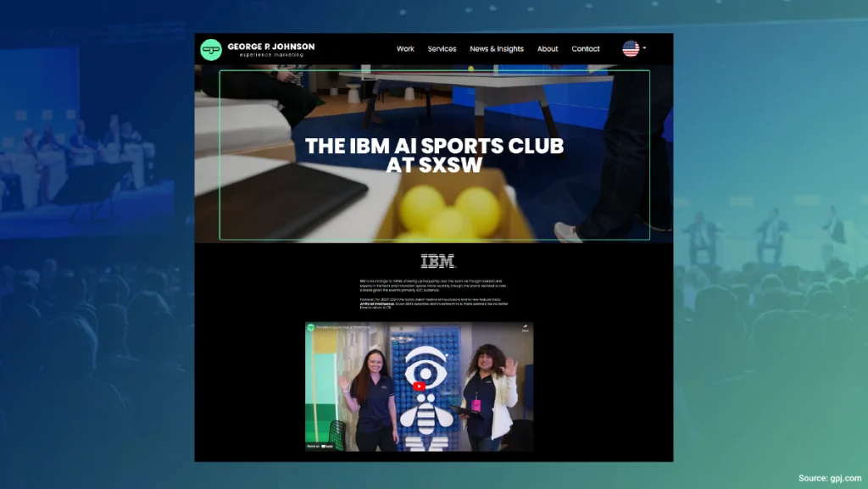The height and width of the screenshot is (489, 868).
Task: Click the IBM striped logo
Action: 437,262
